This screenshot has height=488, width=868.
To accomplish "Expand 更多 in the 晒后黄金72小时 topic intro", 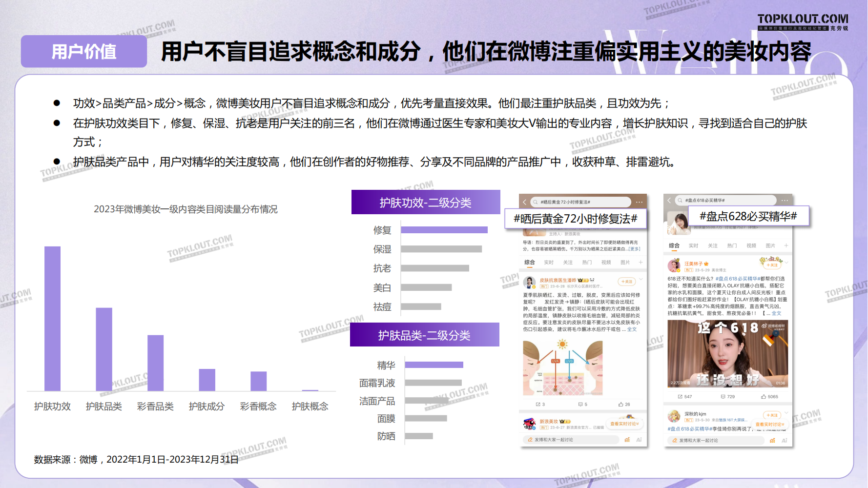I will point(634,249).
